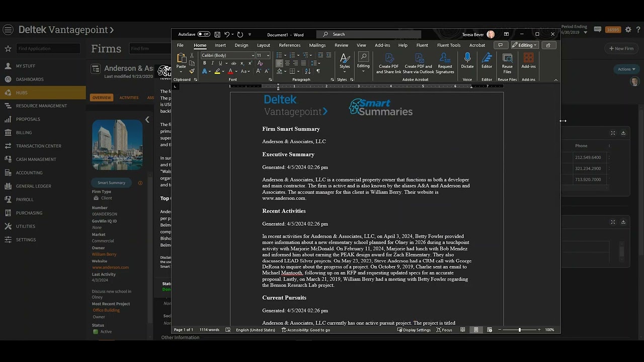Open the line spacing dropdown
This screenshot has height=362, width=644.
[x=315, y=63]
